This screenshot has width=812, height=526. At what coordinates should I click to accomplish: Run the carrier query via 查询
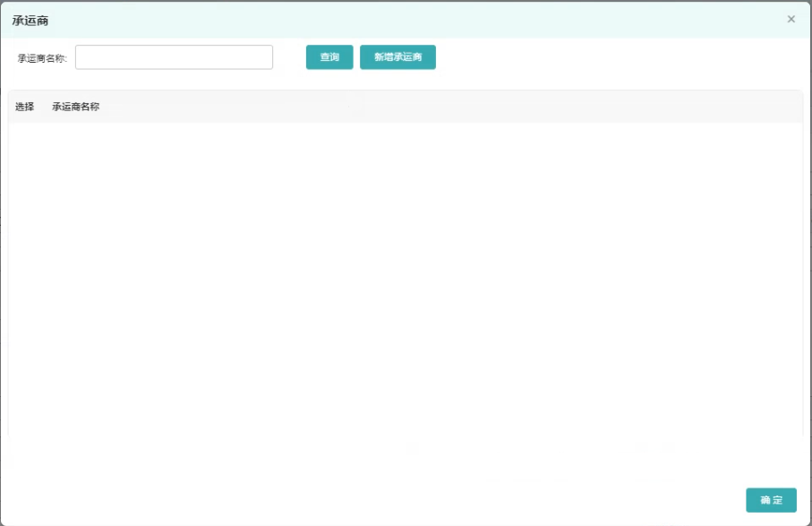[x=329, y=57]
